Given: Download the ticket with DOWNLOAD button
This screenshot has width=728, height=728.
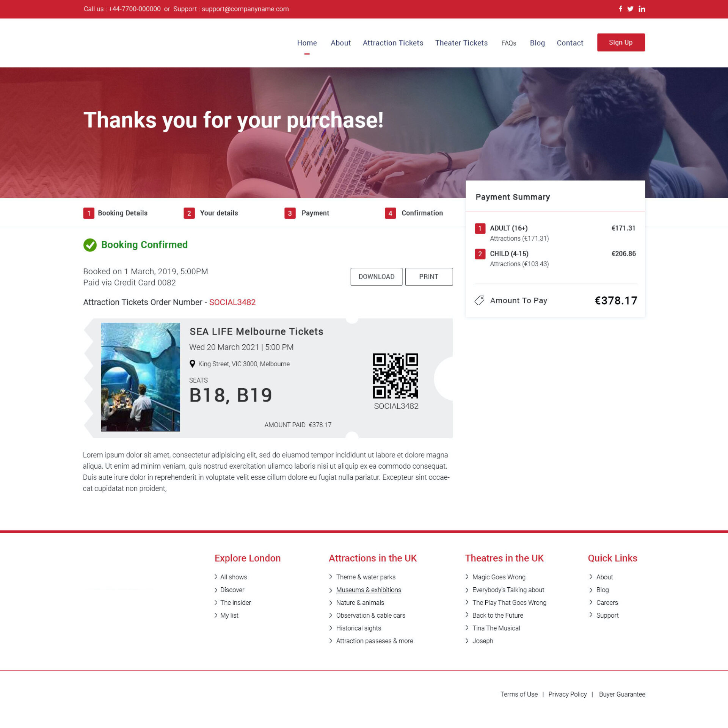Looking at the screenshot, I should [x=376, y=277].
